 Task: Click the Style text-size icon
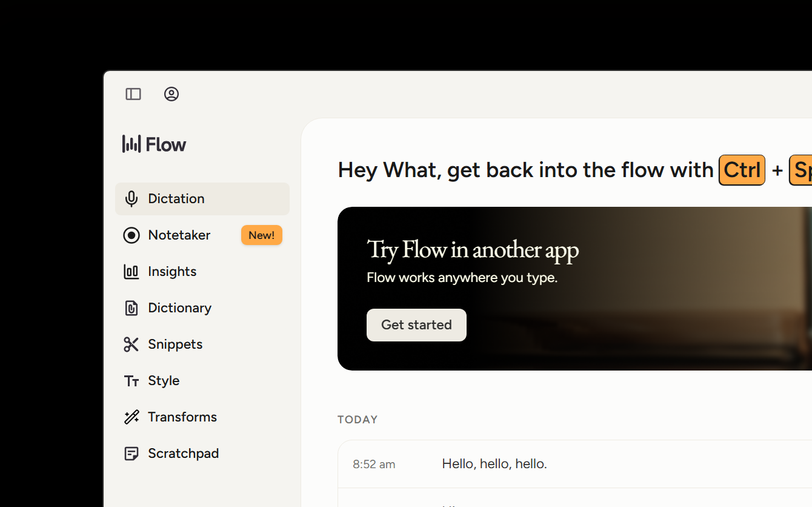(x=131, y=381)
